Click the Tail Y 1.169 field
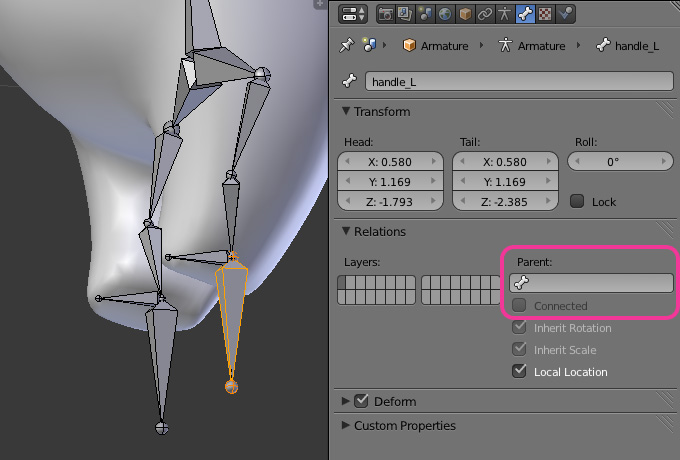680x460 pixels. (505, 182)
